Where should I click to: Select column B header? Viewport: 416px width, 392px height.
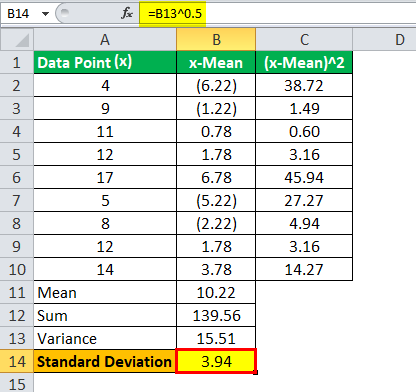coord(216,40)
